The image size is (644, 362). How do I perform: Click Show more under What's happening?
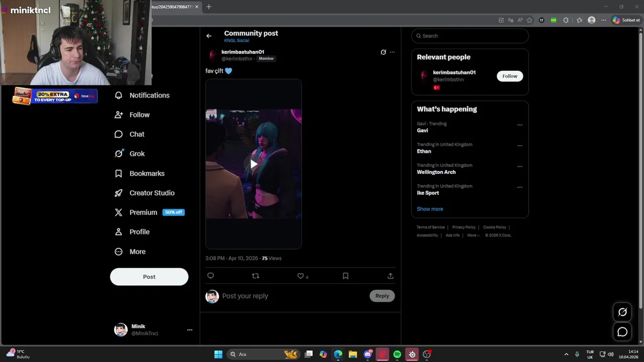430,209
